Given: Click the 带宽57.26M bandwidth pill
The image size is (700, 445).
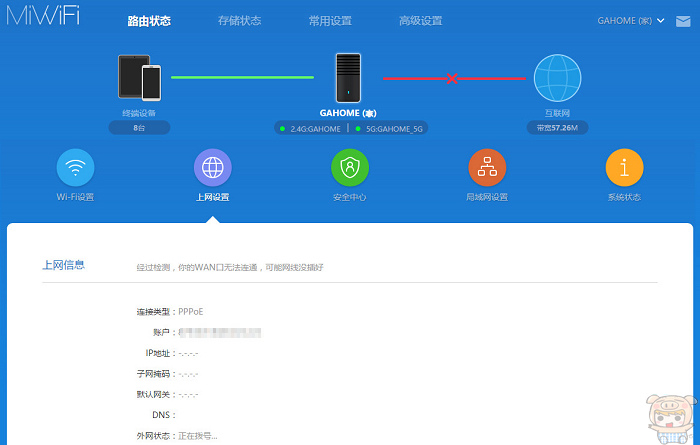Looking at the screenshot, I should (x=557, y=128).
